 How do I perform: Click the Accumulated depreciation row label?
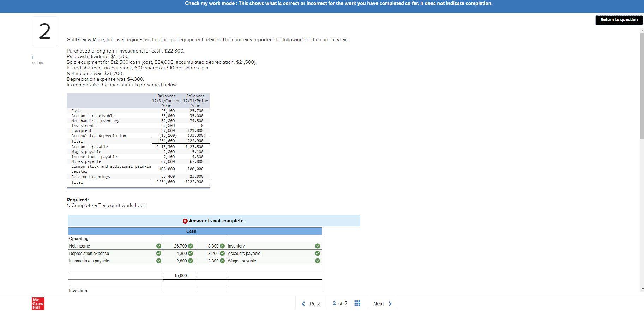pos(98,136)
